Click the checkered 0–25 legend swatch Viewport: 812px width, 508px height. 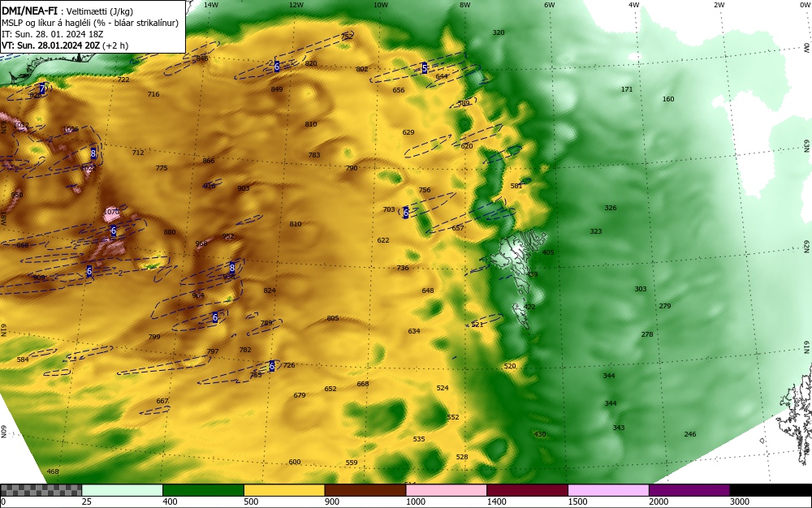point(41,490)
